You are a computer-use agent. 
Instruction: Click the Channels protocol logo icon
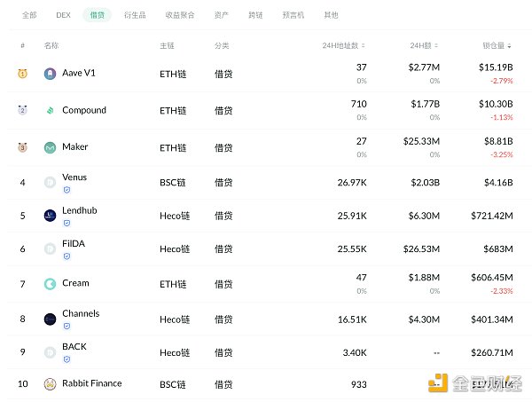(x=50, y=319)
